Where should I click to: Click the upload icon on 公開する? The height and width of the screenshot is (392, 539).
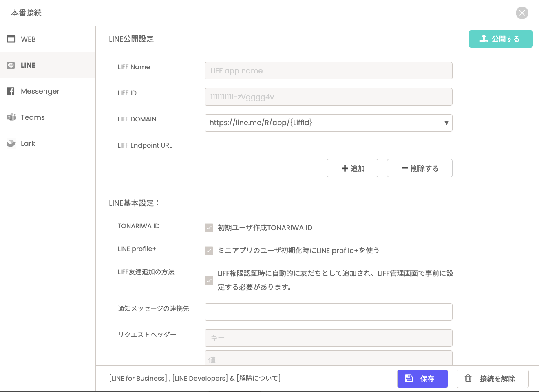point(484,39)
